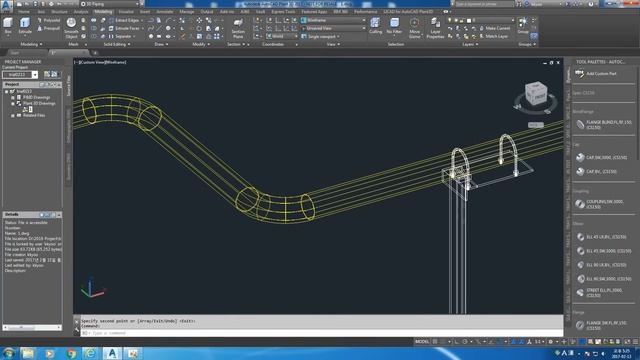The width and height of the screenshot is (640, 360).
Task: Open the Windows Start menu
Action: pyautogui.click(x=8, y=353)
